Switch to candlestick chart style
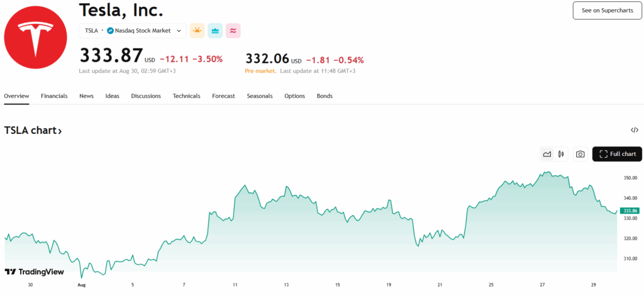 (561, 154)
